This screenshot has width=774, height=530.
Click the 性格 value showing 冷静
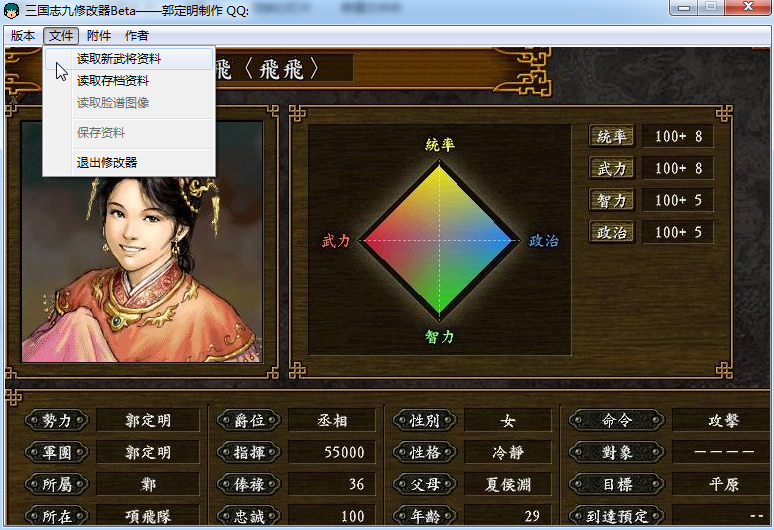[x=507, y=452]
